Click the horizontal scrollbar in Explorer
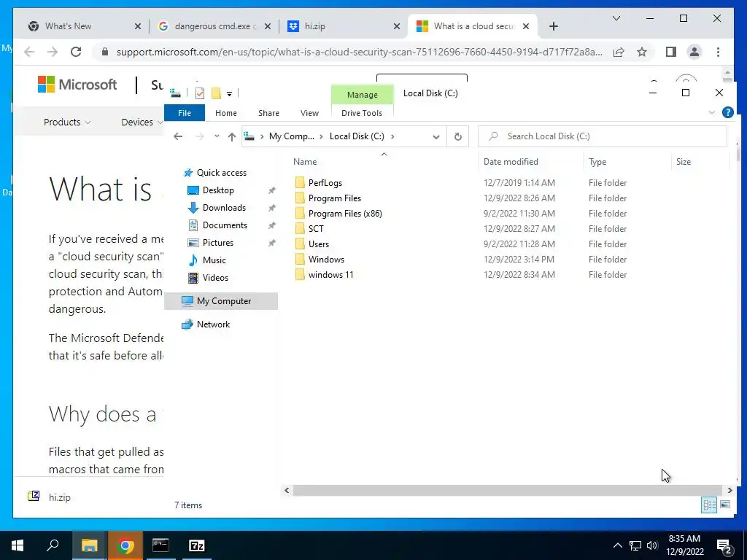Screen dimensions: 747x560 [x=508, y=490]
